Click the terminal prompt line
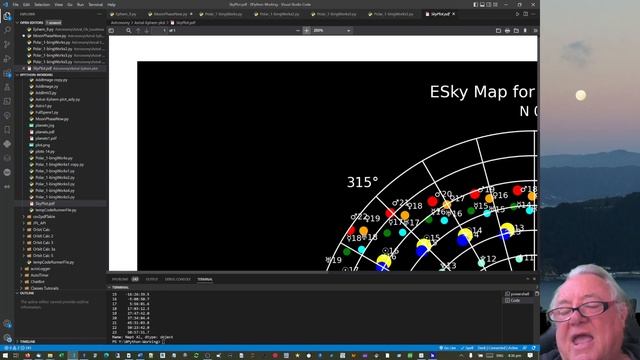Screen dimensions: 640x360 [139, 341]
